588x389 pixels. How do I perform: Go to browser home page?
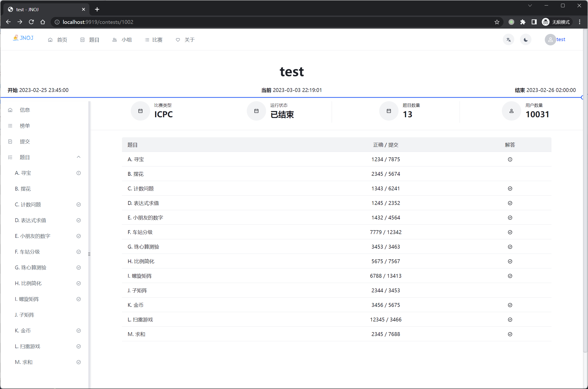pyautogui.click(x=43, y=22)
